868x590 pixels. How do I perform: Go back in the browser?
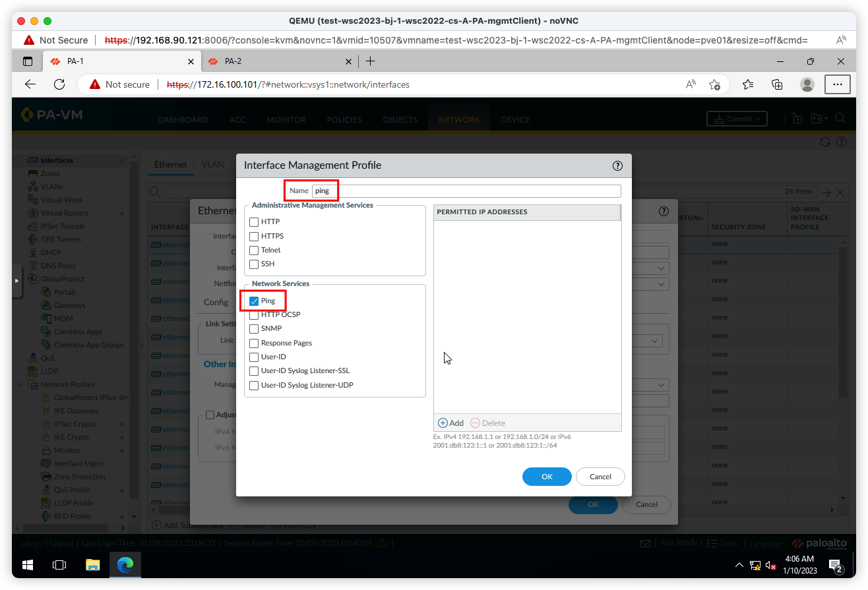point(30,84)
